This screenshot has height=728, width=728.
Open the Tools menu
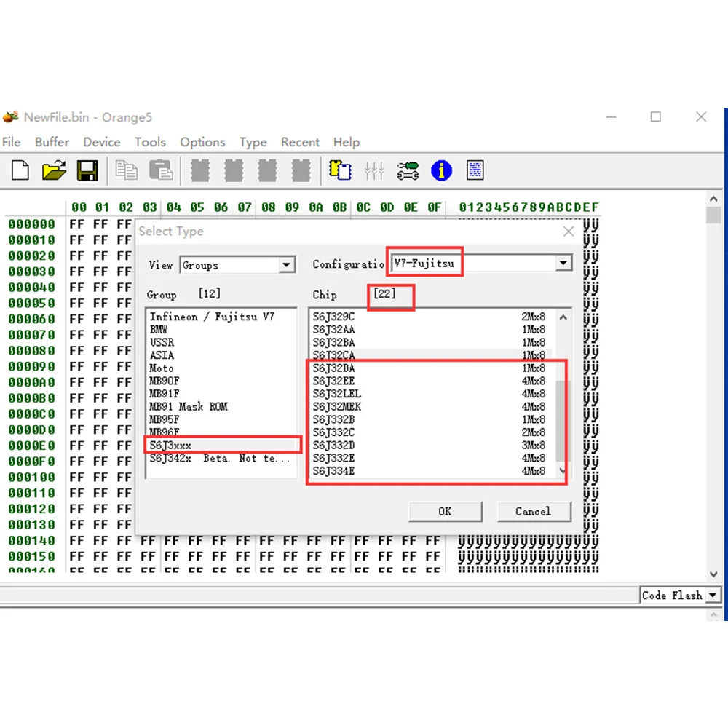point(150,142)
